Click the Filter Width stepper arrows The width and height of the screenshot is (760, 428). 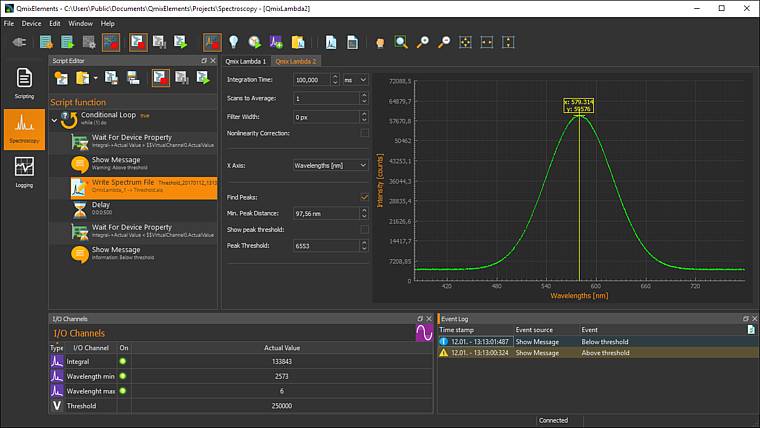pos(364,117)
